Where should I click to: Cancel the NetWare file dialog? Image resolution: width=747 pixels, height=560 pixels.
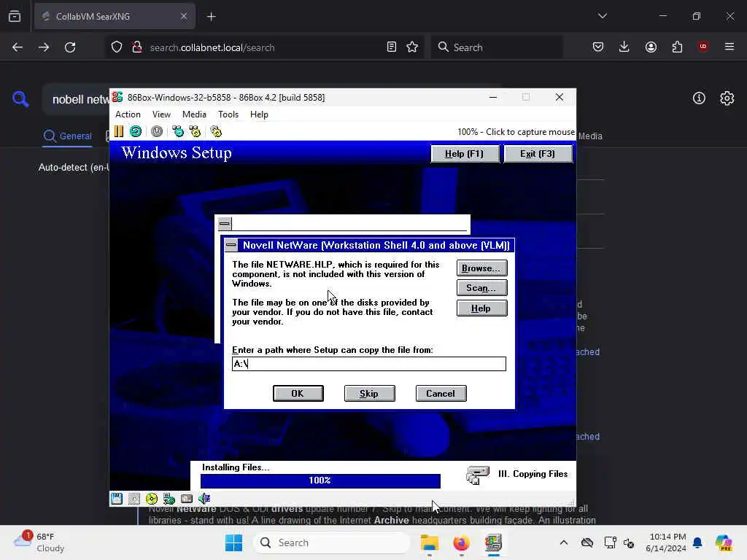441,393
